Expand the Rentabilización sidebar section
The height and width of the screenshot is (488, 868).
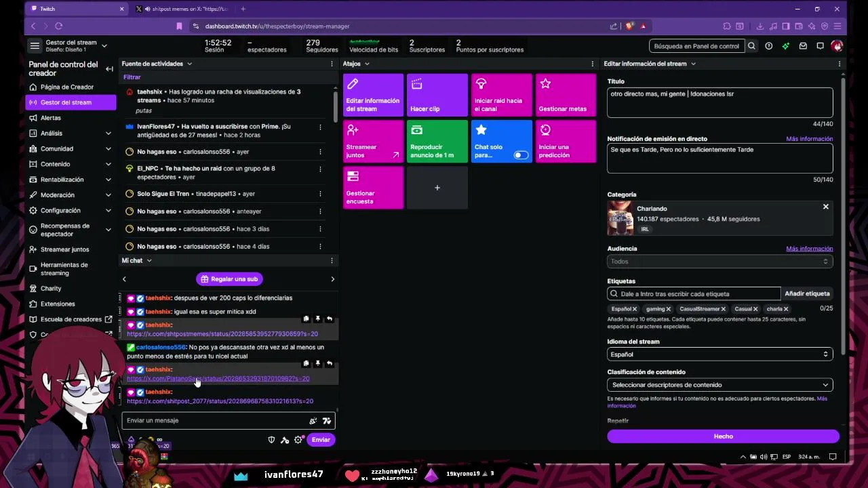point(108,180)
